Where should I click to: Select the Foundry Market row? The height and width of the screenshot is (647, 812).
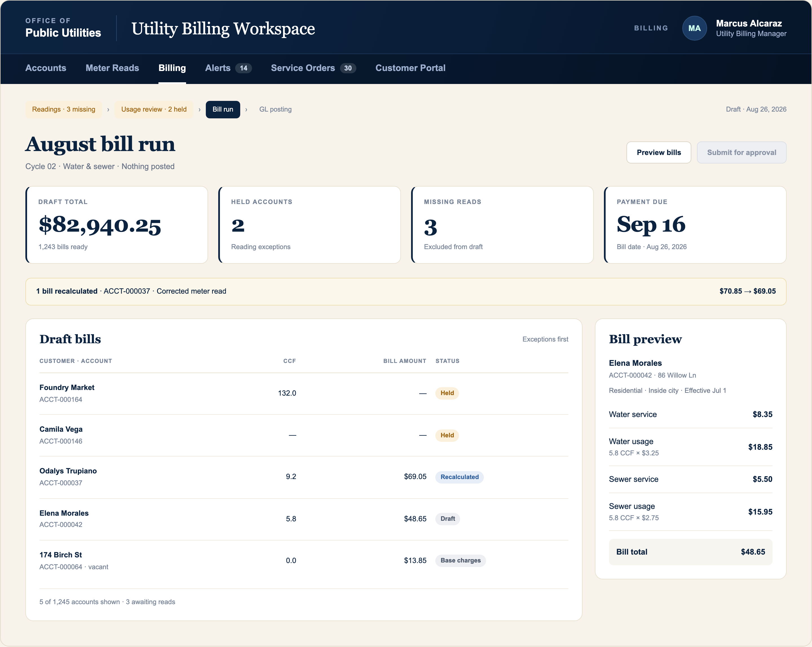coord(304,393)
